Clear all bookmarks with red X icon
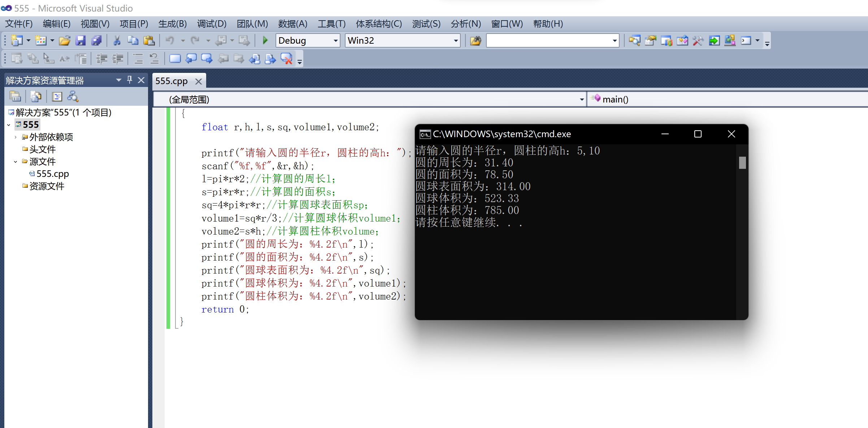The width and height of the screenshot is (868, 428). coord(286,58)
